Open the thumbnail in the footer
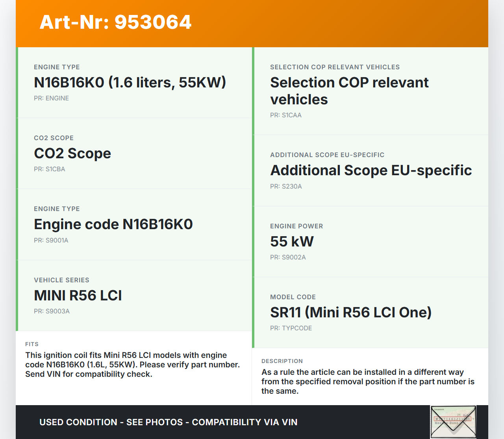This screenshot has width=504, height=439. click(x=453, y=422)
